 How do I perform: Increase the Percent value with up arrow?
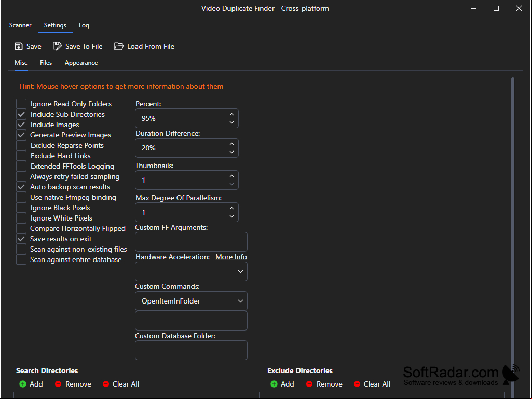231,114
